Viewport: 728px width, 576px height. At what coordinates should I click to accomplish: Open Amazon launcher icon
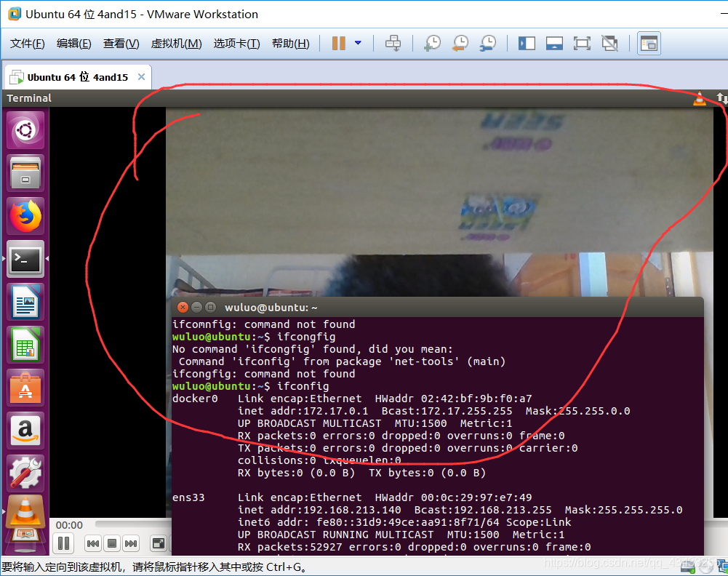(25, 431)
